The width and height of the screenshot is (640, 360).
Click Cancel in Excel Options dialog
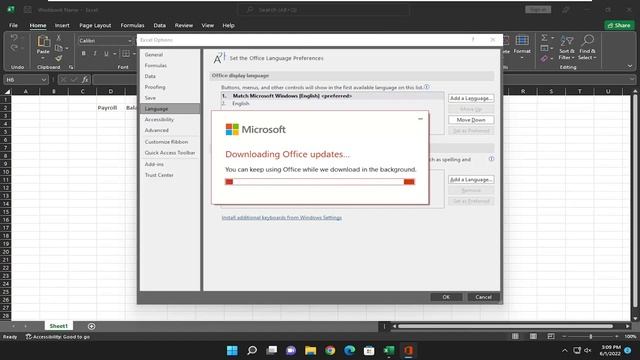click(x=483, y=297)
